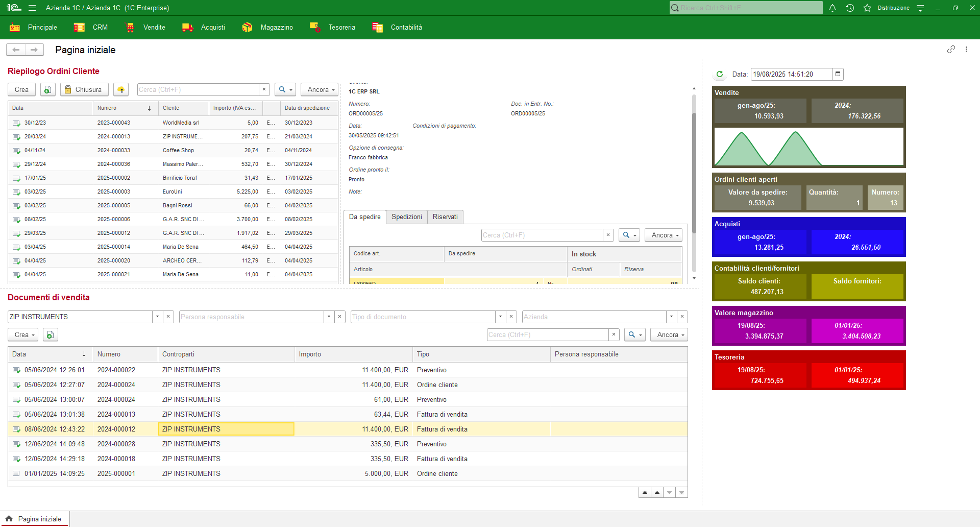Refresh dashboard data icon

720,74
